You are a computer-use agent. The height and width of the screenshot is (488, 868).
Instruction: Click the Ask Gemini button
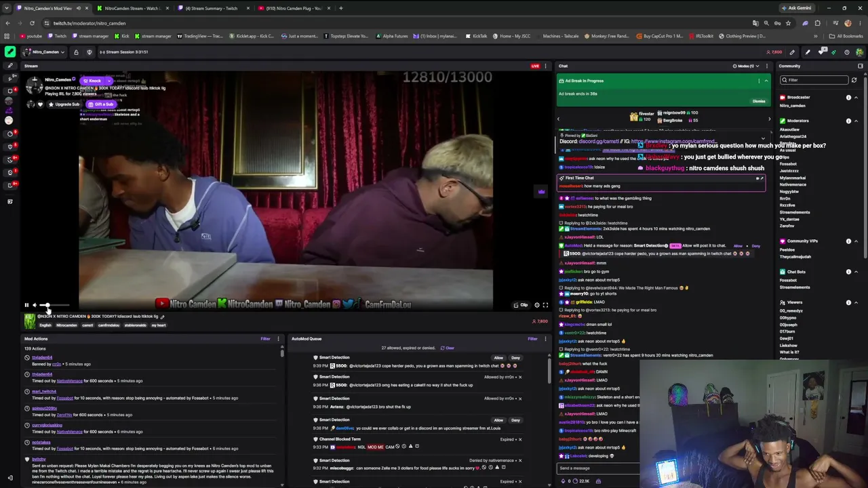click(x=796, y=8)
